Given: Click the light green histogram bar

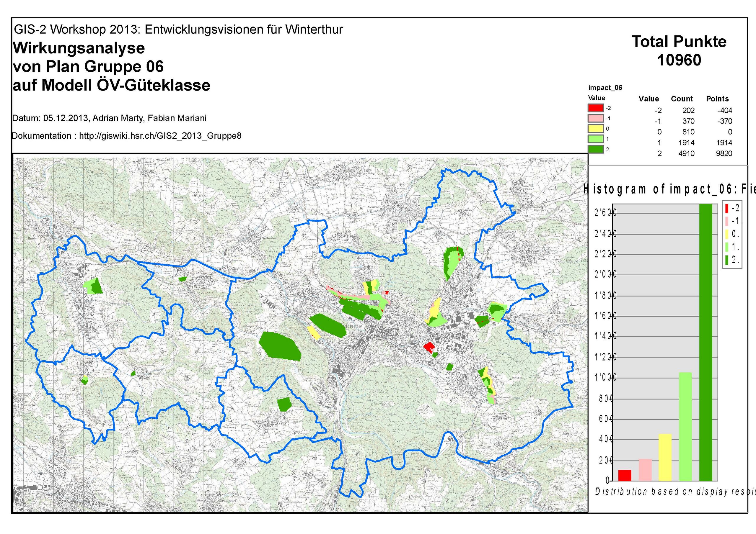Looking at the screenshot, I should [685, 426].
